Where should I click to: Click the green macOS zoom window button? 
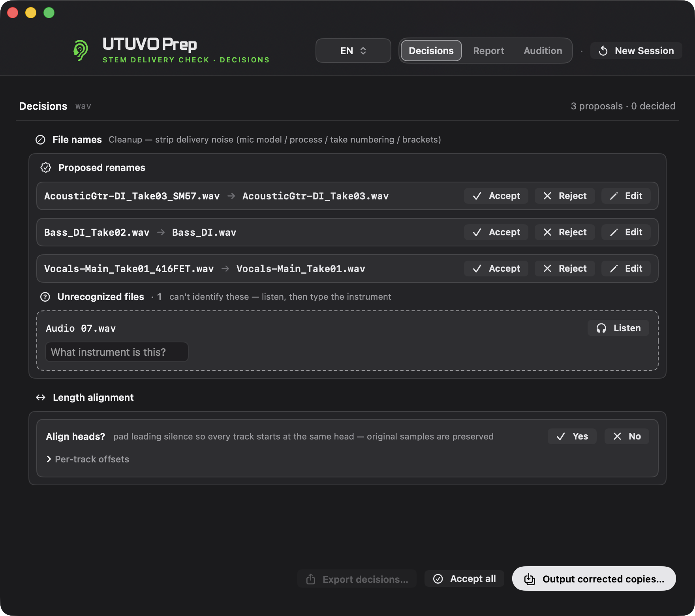(x=49, y=13)
